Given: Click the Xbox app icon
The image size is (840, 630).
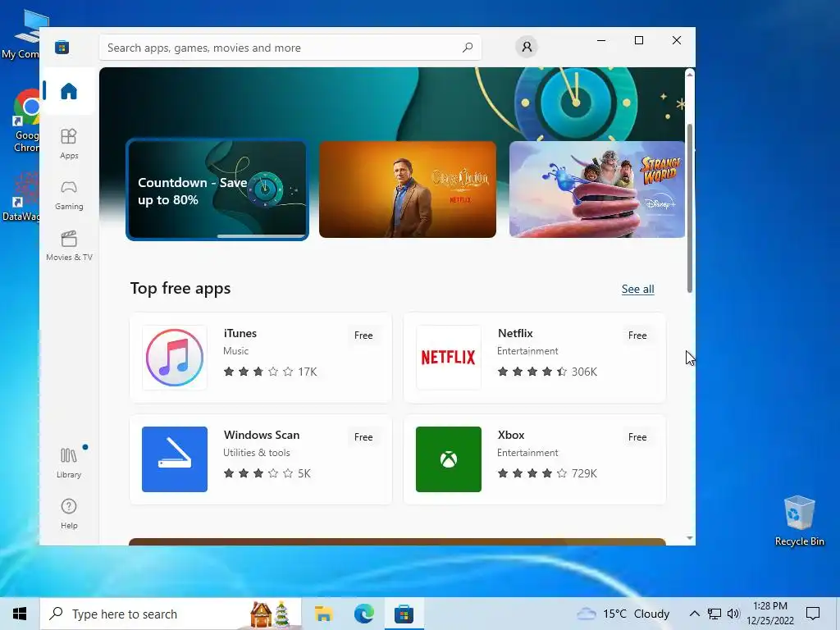Looking at the screenshot, I should coord(449,459).
